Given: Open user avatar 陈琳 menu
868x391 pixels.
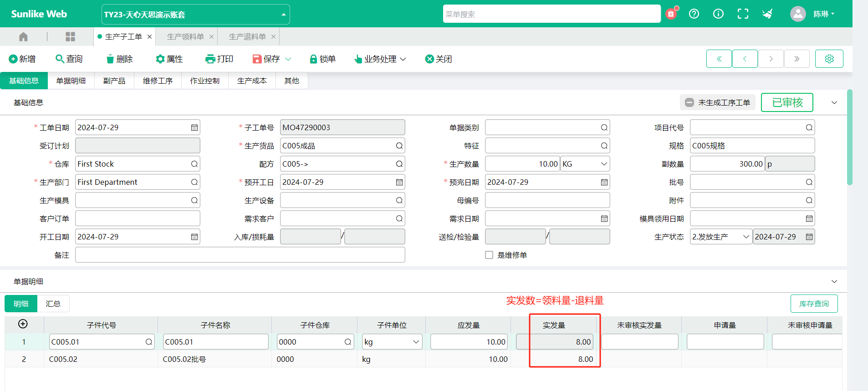Looking at the screenshot, I should (812, 14).
